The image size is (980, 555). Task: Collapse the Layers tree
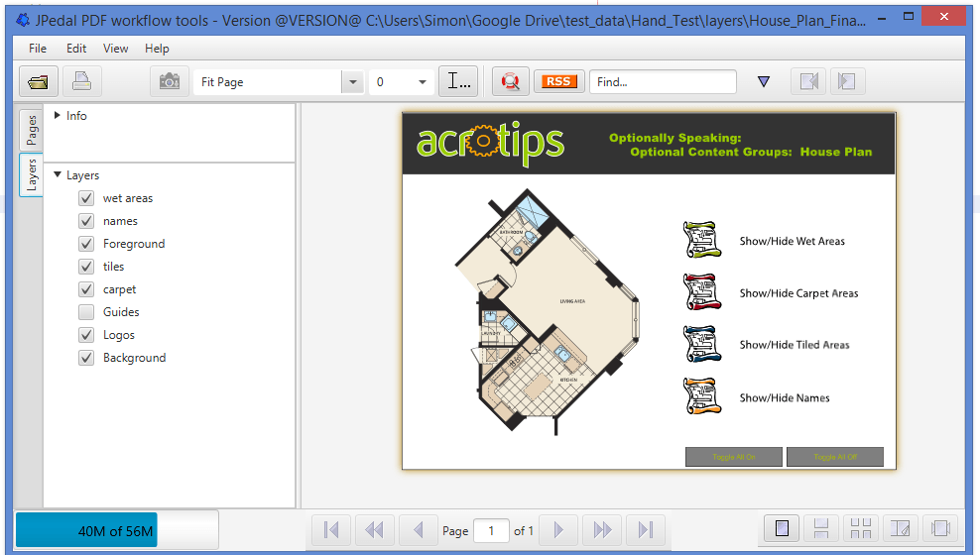click(x=58, y=175)
